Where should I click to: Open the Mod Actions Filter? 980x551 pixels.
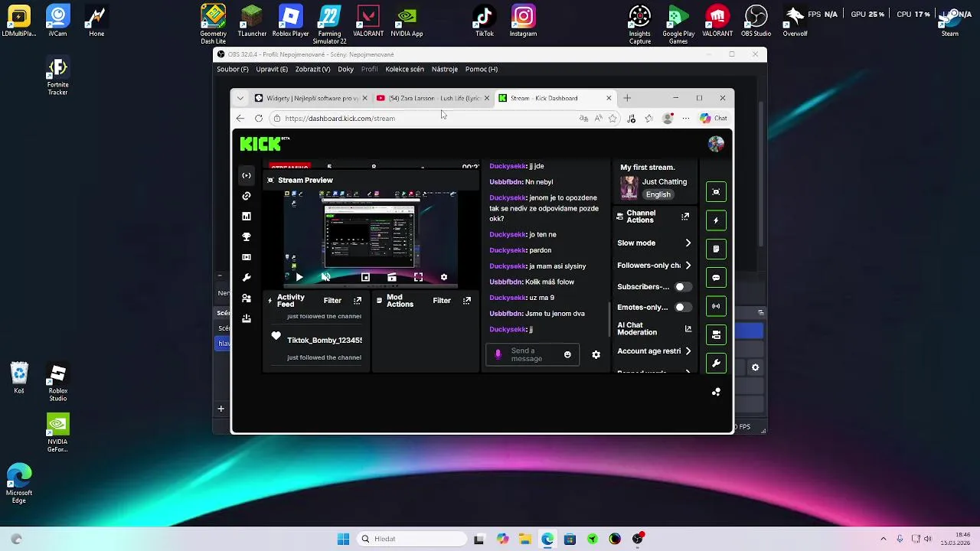click(x=442, y=301)
